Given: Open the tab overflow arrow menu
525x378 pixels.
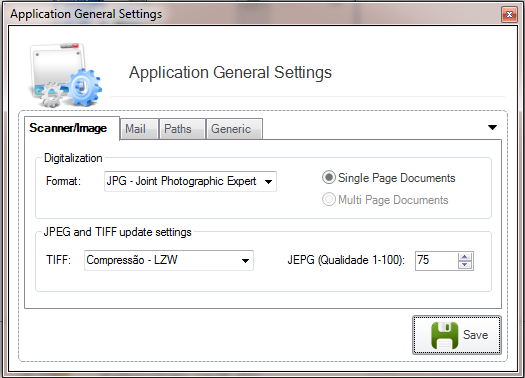Looking at the screenshot, I should point(492,127).
